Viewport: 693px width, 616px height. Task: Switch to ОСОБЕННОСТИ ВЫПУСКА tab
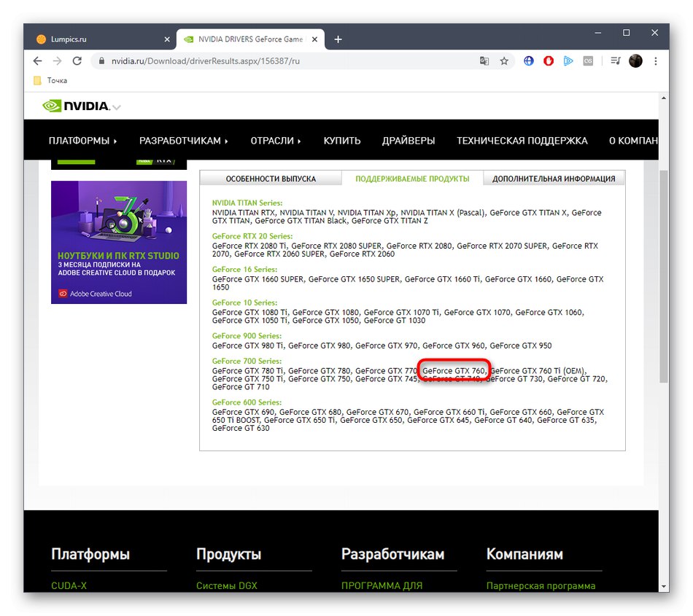pyautogui.click(x=271, y=179)
